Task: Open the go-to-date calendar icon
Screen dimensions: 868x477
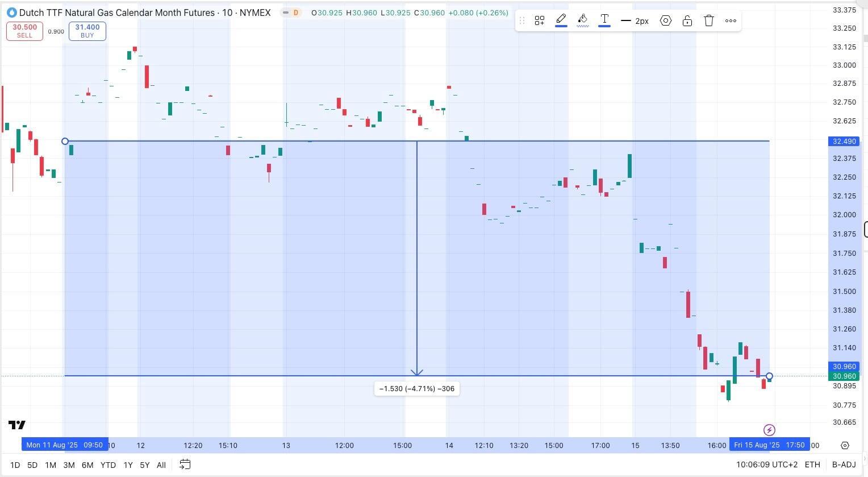Action: 185,464
